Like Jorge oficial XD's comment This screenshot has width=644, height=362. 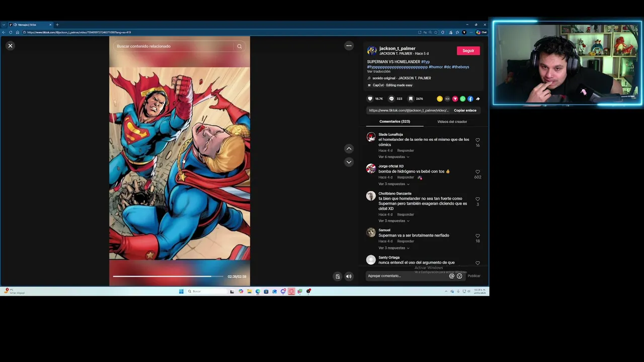(477, 172)
